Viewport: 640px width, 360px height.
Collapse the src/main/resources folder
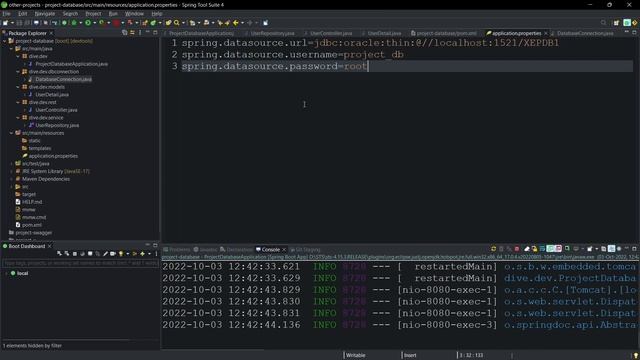point(11,133)
